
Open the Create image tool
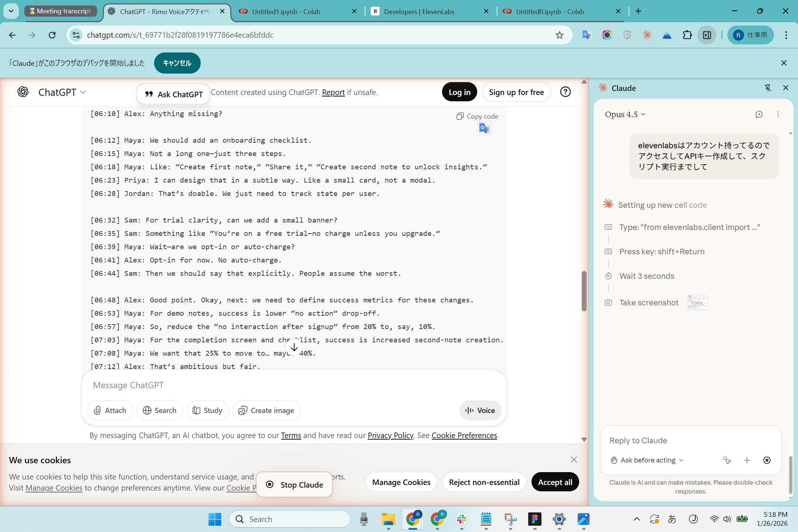pyautogui.click(x=266, y=410)
